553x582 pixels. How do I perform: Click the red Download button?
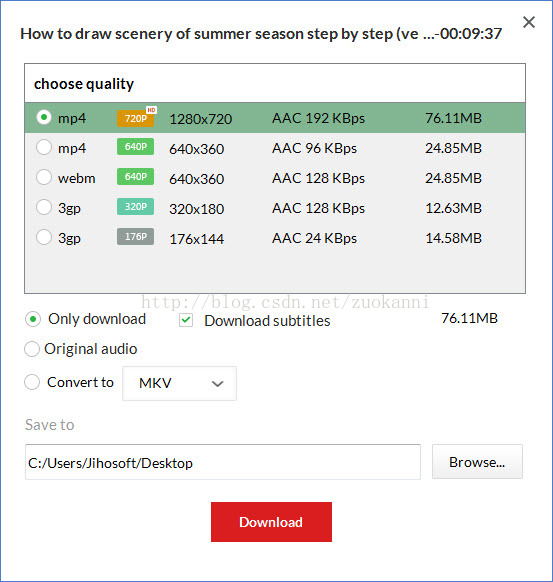point(271,522)
